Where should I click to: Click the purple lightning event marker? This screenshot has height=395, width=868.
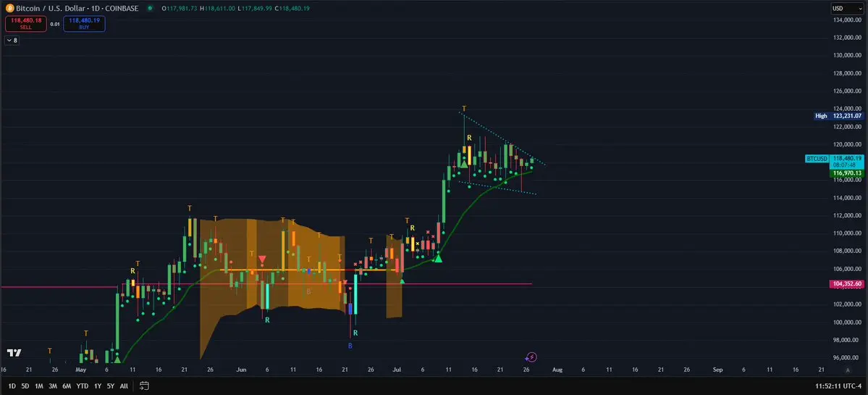[531, 357]
